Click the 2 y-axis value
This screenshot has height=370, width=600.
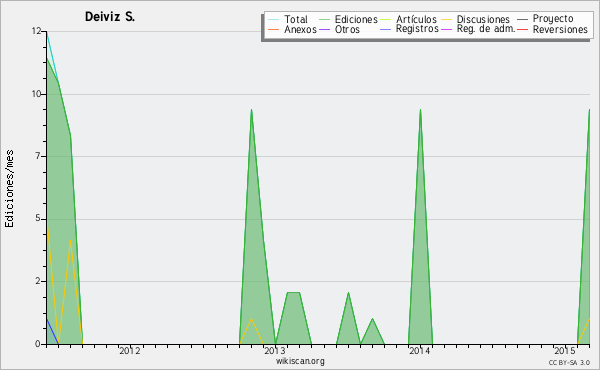[x=38, y=281]
